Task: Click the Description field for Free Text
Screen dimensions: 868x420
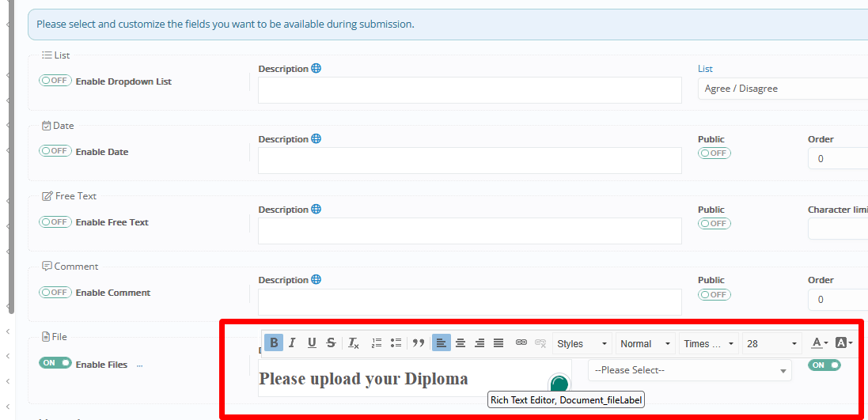Action: (x=469, y=231)
